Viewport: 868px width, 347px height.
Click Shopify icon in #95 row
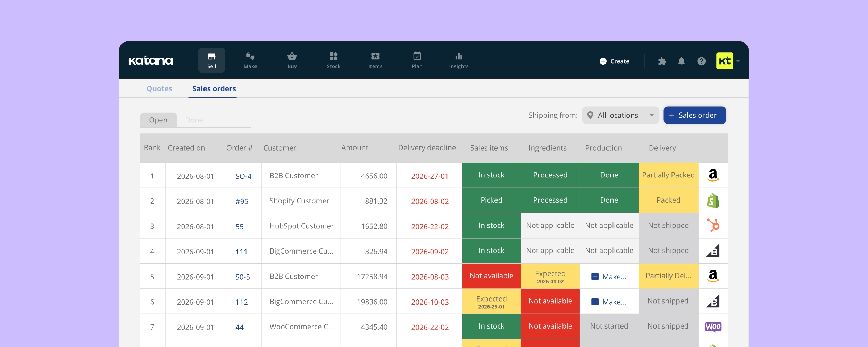(713, 201)
